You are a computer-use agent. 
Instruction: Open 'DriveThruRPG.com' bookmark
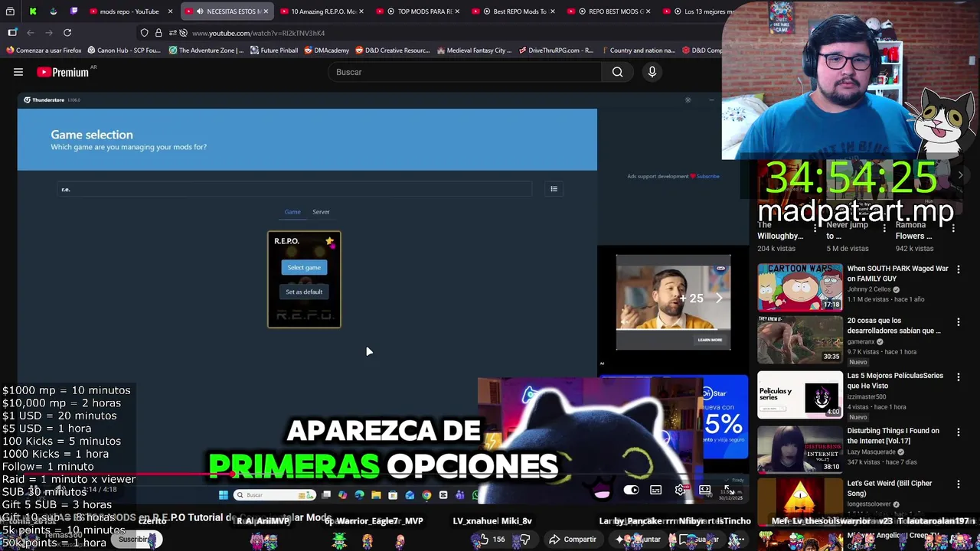[x=556, y=51]
